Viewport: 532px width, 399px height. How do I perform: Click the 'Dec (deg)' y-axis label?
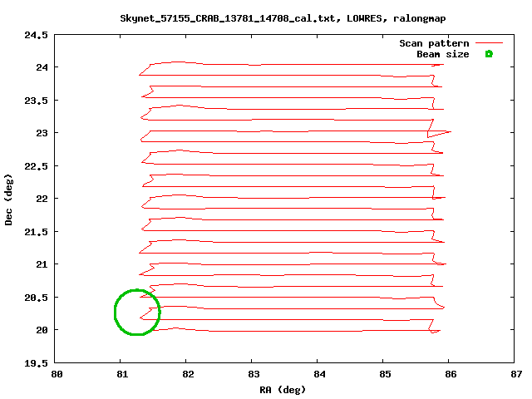8,199
